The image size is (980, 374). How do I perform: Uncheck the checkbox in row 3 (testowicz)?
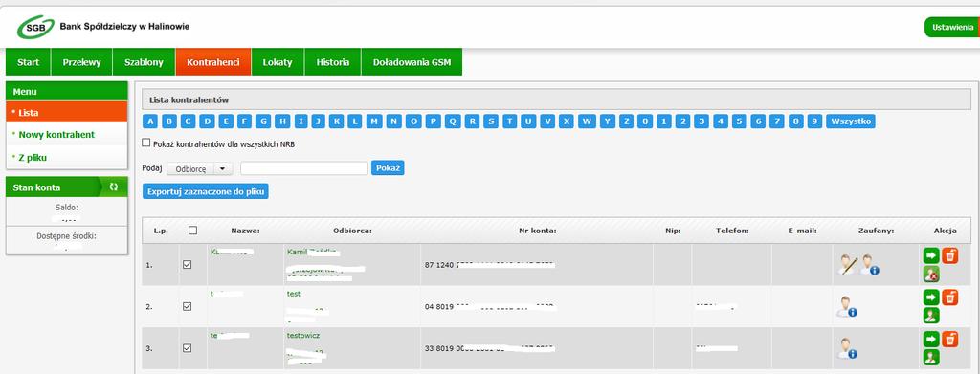click(187, 348)
